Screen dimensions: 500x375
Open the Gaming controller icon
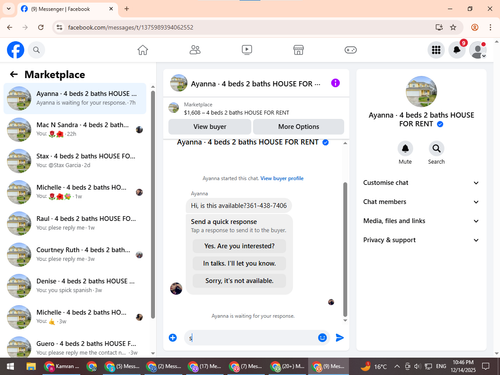click(350, 50)
